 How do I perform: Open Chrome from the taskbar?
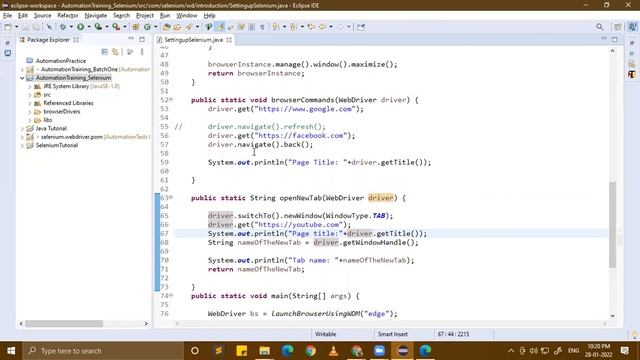click(x=311, y=351)
